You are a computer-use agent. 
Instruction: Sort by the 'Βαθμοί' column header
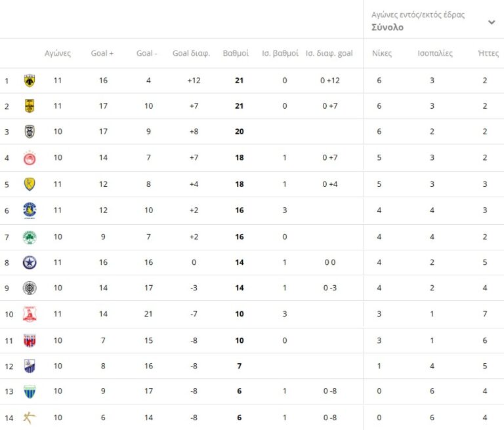point(236,53)
